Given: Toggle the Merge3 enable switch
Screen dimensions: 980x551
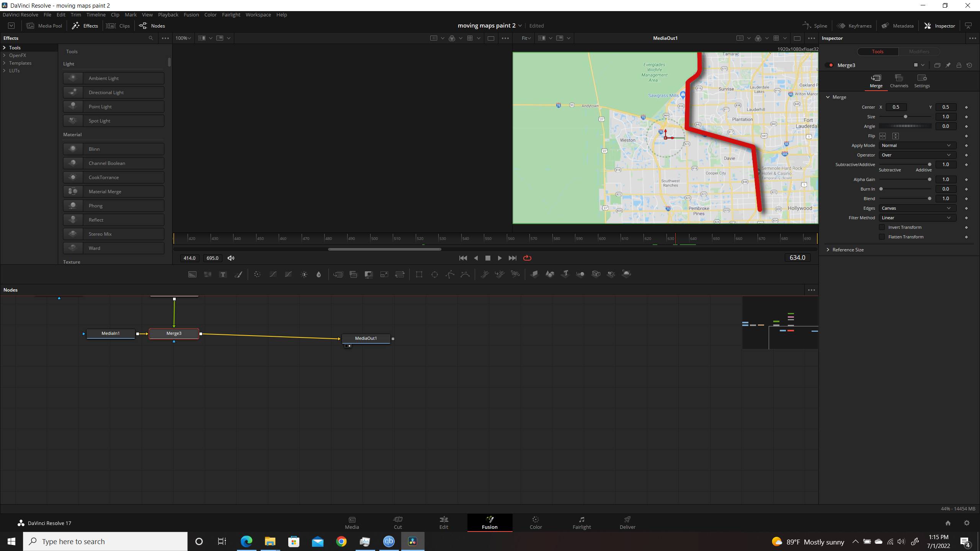Looking at the screenshot, I should (x=830, y=65).
